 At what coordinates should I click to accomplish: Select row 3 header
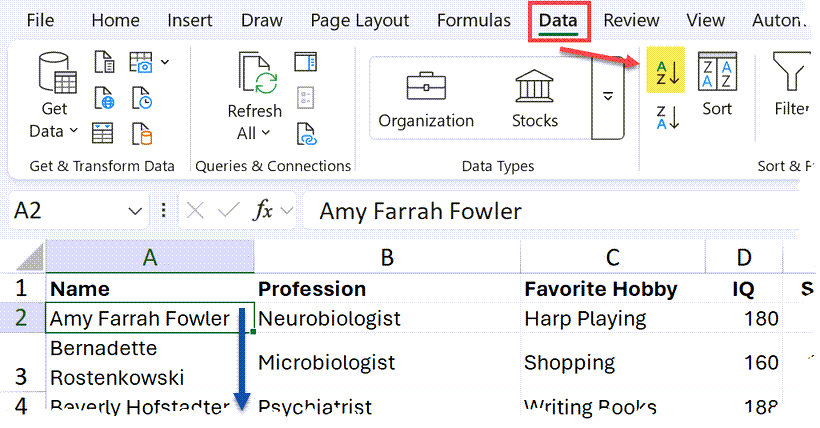coord(21,362)
